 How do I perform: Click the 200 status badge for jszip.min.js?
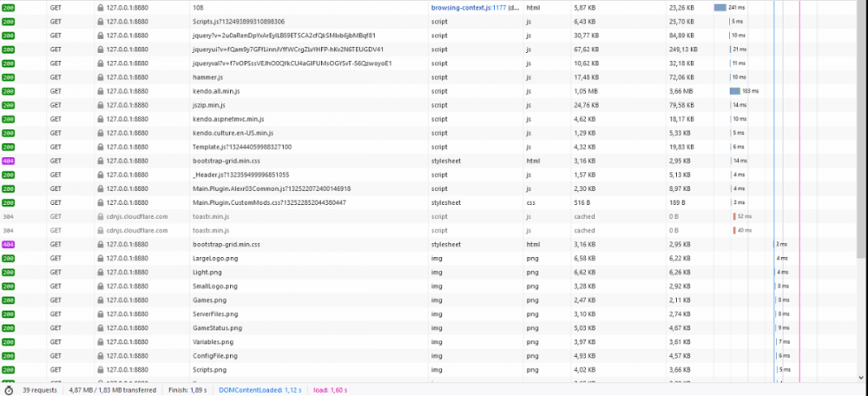click(8, 104)
